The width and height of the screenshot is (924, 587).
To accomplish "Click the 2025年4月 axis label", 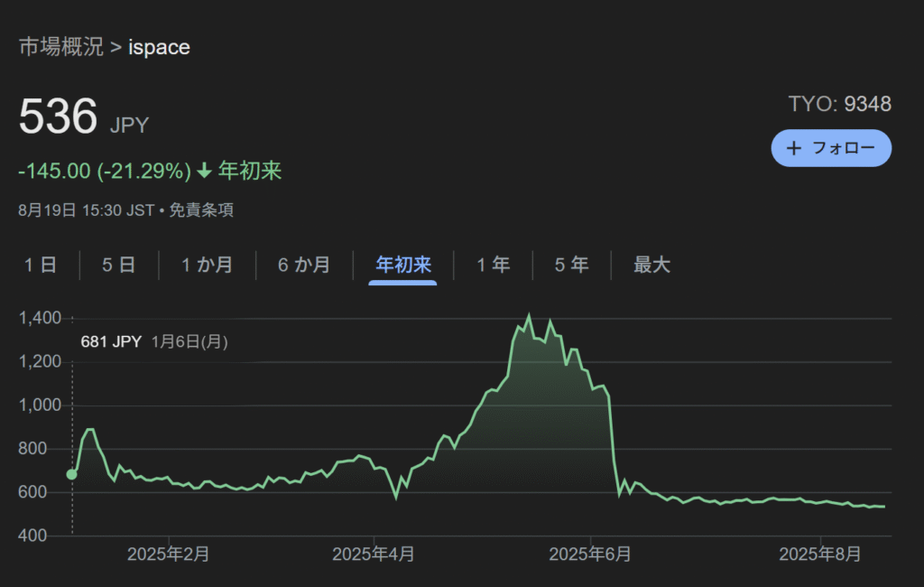I will coord(374,554).
